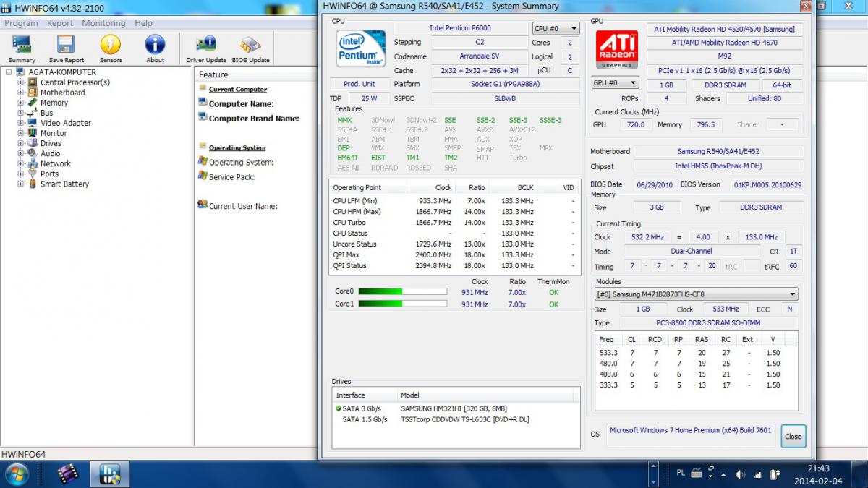Click the PL input language indicator
This screenshot has width=868, height=488.
click(x=681, y=472)
